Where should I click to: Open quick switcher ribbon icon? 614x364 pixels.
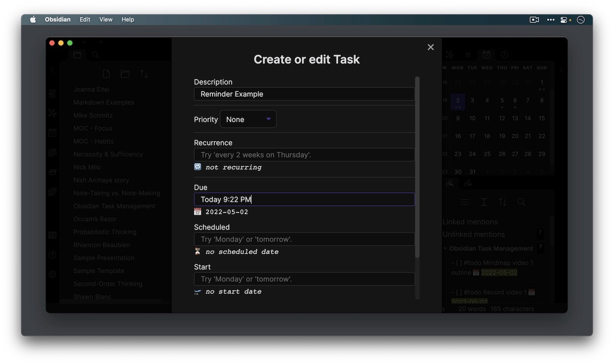52,94
